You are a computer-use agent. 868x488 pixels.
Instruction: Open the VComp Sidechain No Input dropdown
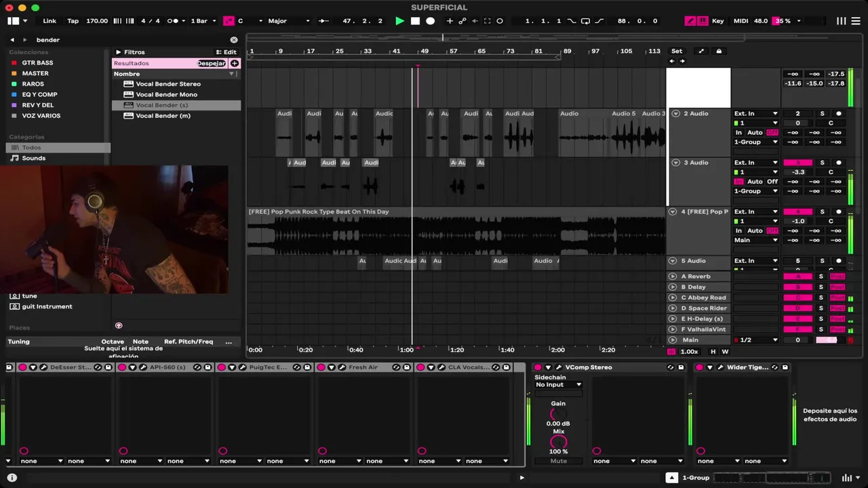pos(558,385)
